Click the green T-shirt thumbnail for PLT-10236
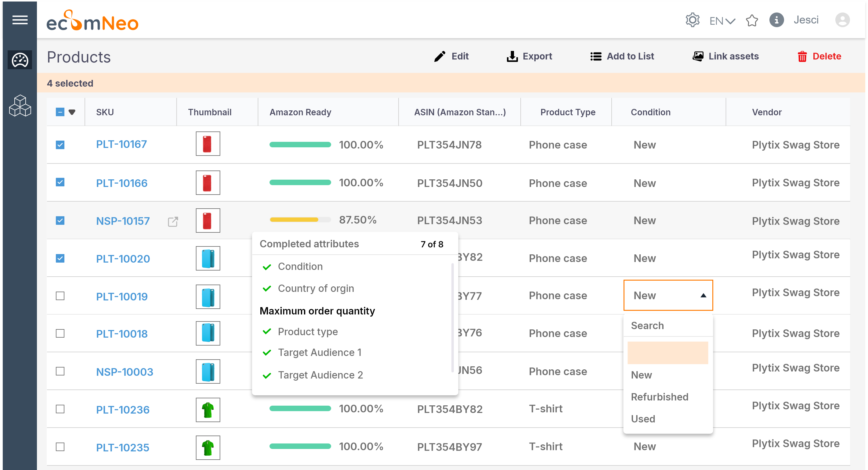868x470 pixels. point(208,410)
